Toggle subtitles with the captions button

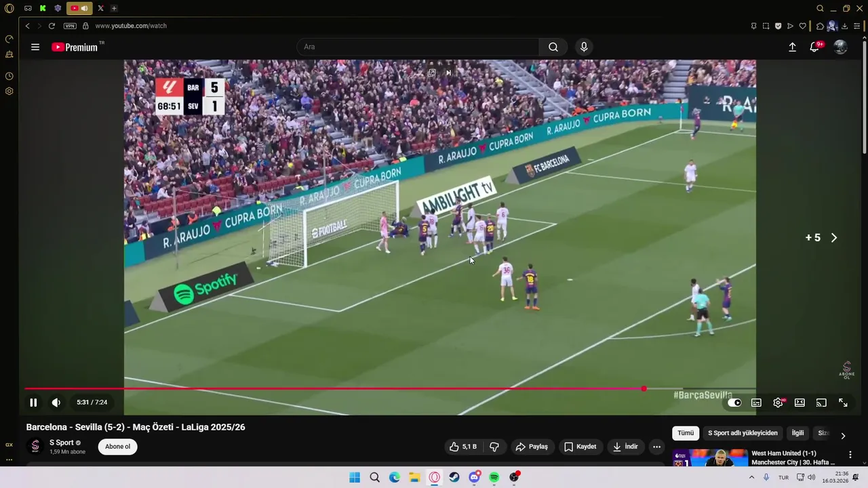coord(756,403)
